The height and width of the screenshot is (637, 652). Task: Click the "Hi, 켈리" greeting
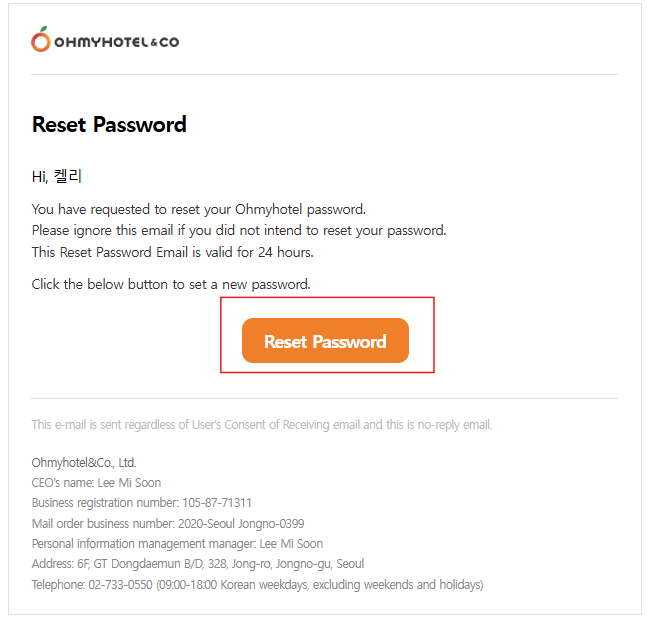click(x=57, y=178)
